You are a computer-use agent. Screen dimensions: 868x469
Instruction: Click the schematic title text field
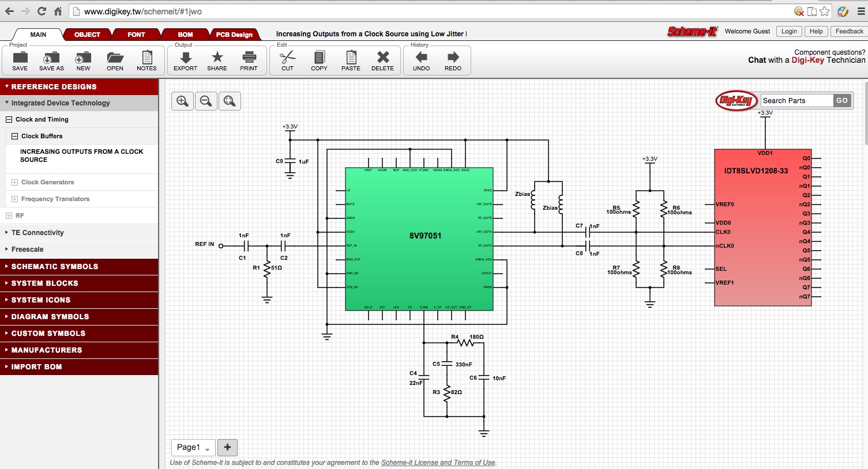pos(371,34)
